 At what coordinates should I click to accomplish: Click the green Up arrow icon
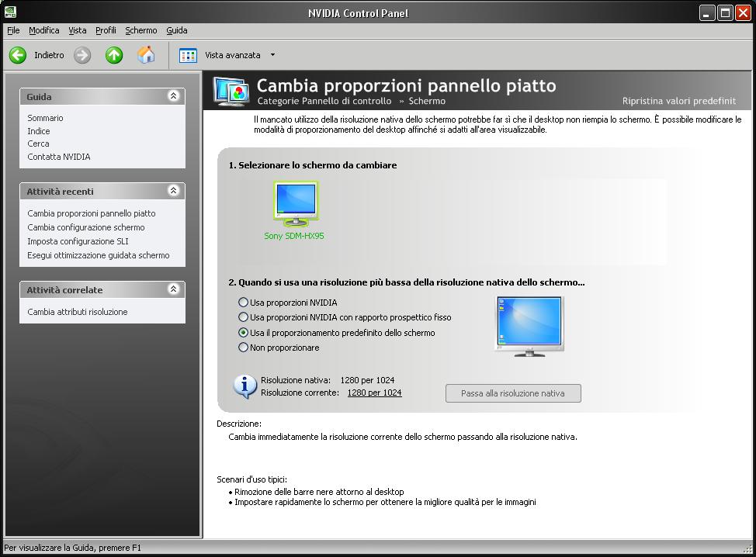pyautogui.click(x=114, y=55)
